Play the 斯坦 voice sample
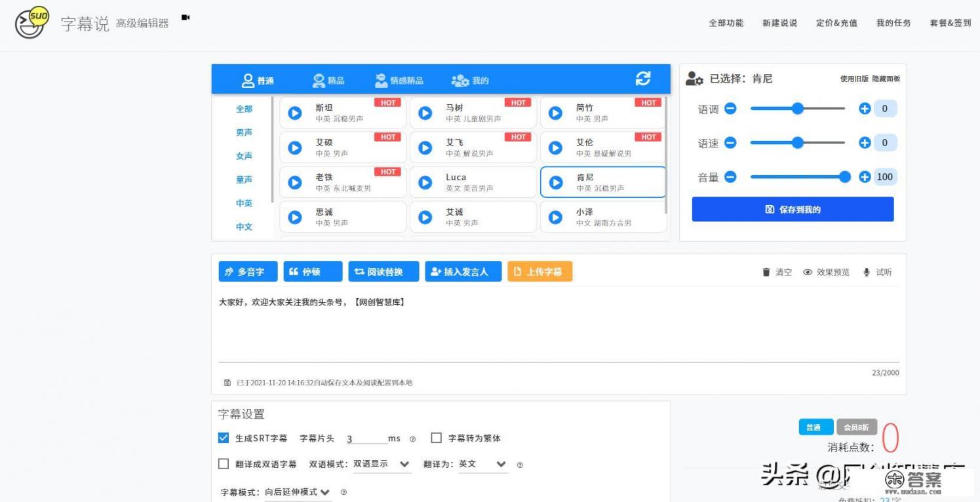This screenshot has height=502, width=980. point(295,113)
